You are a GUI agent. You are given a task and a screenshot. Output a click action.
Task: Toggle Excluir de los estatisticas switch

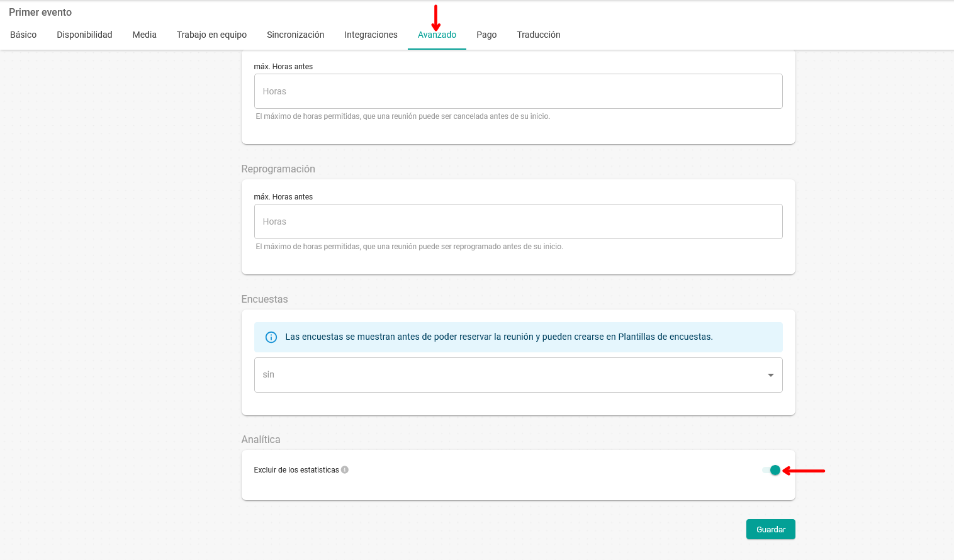[772, 470]
